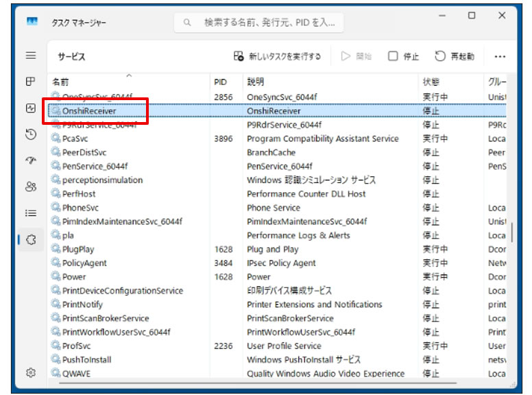Click Performance Counter DLL Host description
Image resolution: width=532 pixels, height=395 pixels.
(306, 194)
